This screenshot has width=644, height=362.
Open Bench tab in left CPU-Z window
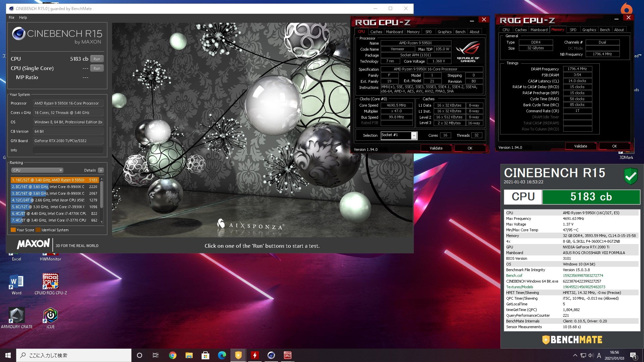[x=460, y=32]
